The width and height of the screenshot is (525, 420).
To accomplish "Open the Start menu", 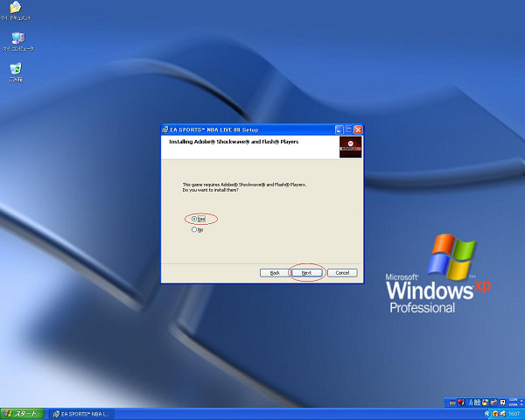I will [x=22, y=414].
